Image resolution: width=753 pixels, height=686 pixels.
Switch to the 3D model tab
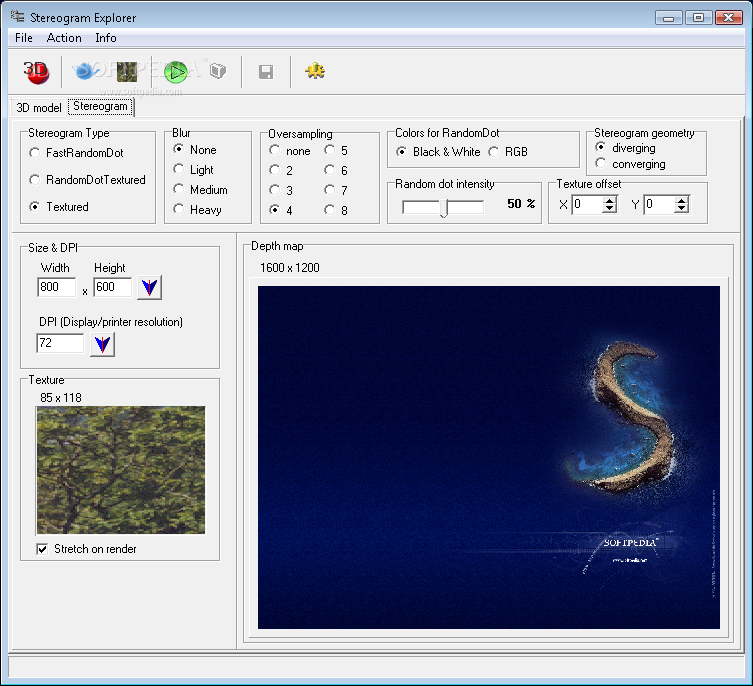tap(39, 107)
